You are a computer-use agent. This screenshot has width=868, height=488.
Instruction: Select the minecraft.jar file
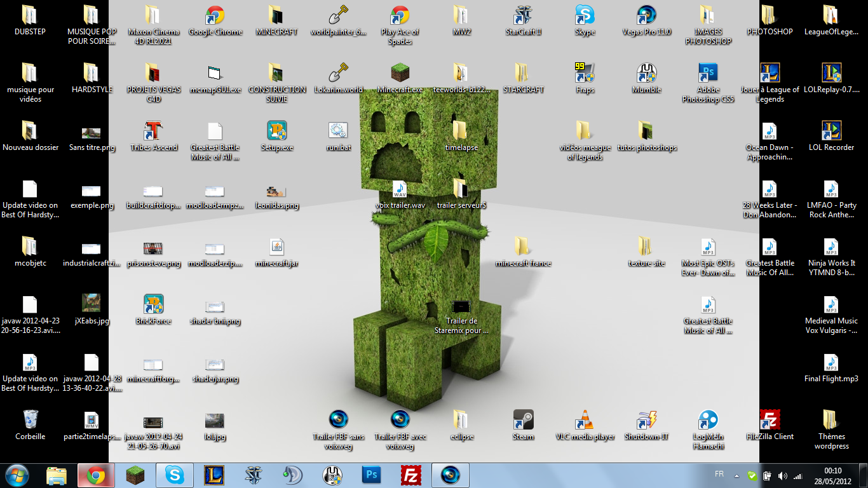click(x=277, y=252)
